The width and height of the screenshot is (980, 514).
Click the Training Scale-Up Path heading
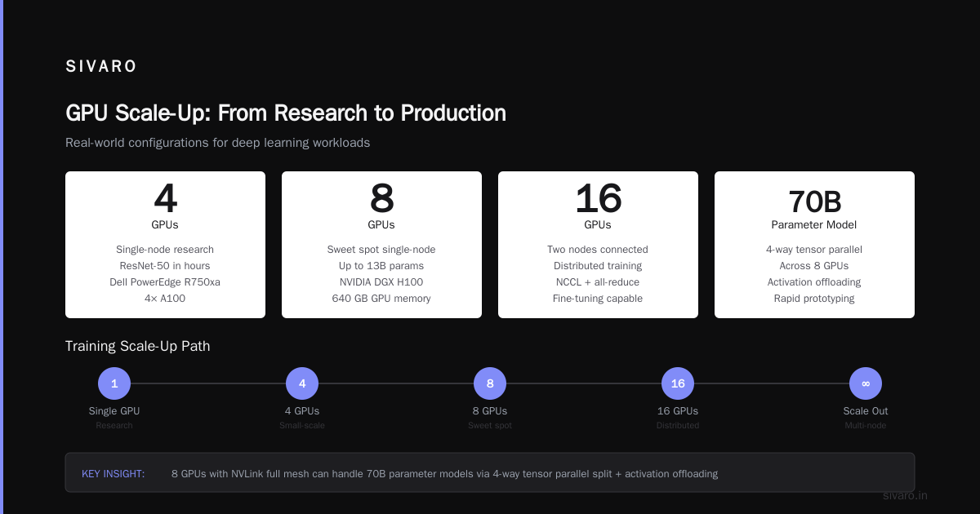tap(137, 346)
